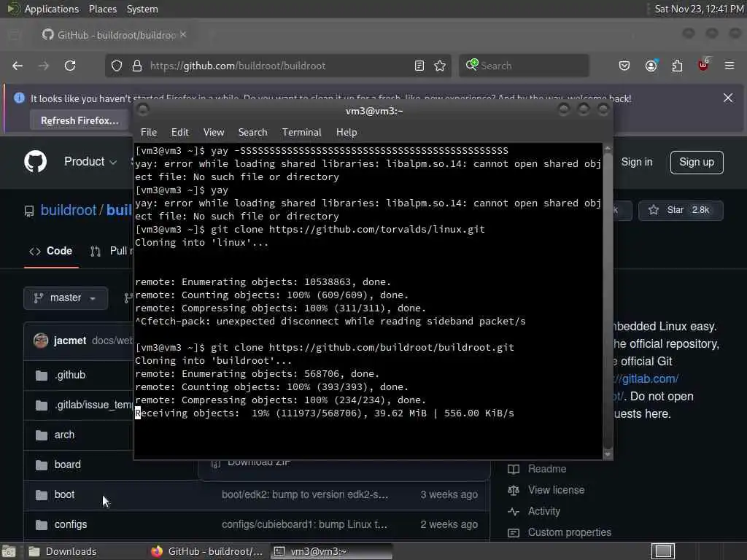Screen dimensions: 747x560
Task: Open the configs folder in the repo
Action: click(x=71, y=524)
